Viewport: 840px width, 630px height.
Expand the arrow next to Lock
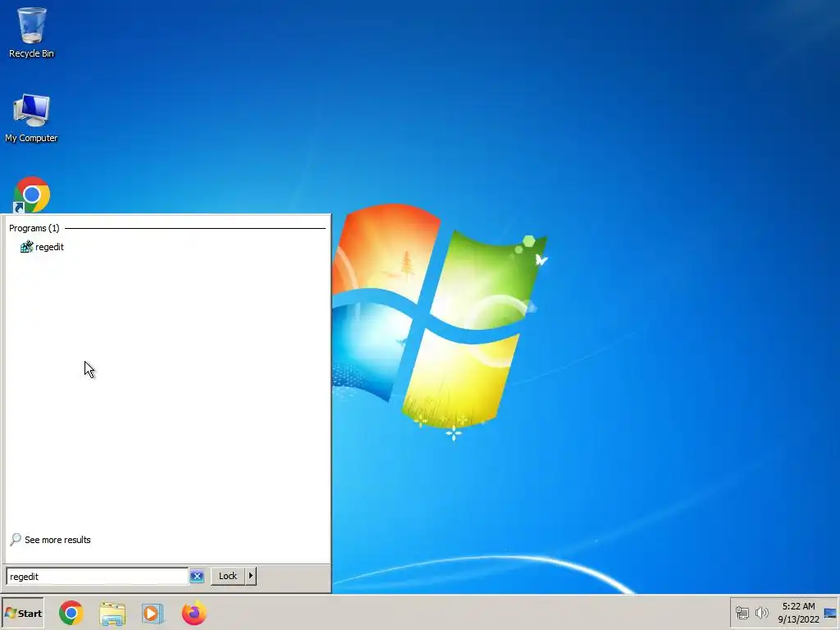click(x=251, y=576)
